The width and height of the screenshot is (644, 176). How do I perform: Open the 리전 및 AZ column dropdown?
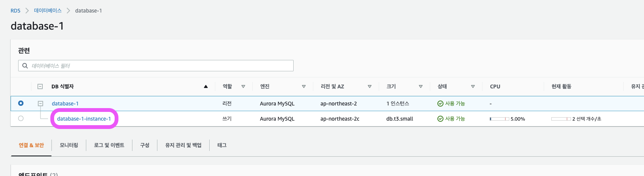click(x=370, y=86)
